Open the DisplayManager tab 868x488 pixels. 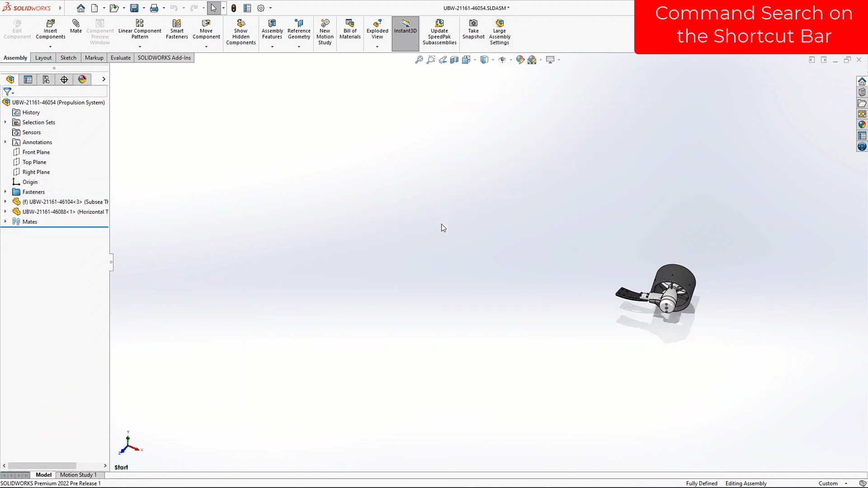point(82,80)
